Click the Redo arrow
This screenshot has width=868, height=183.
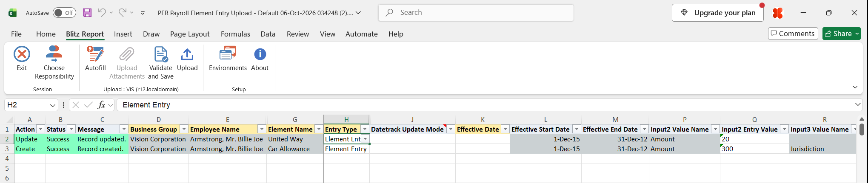pos(122,12)
